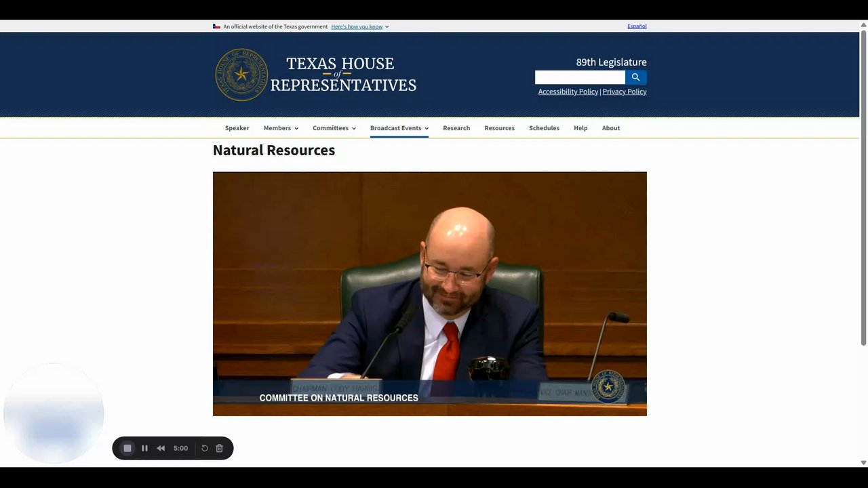Go to the Research menu item
The width and height of the screenshot is (868, 488).
click(x=456, y=128)
